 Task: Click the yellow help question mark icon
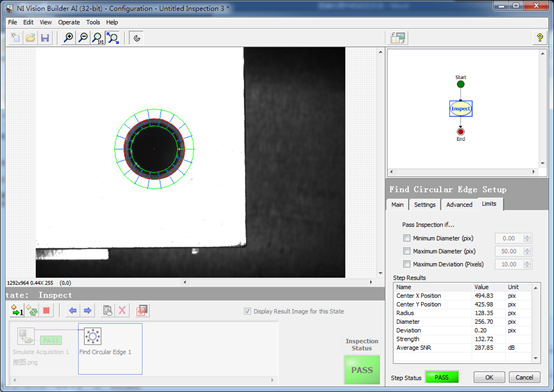point(540,38)
